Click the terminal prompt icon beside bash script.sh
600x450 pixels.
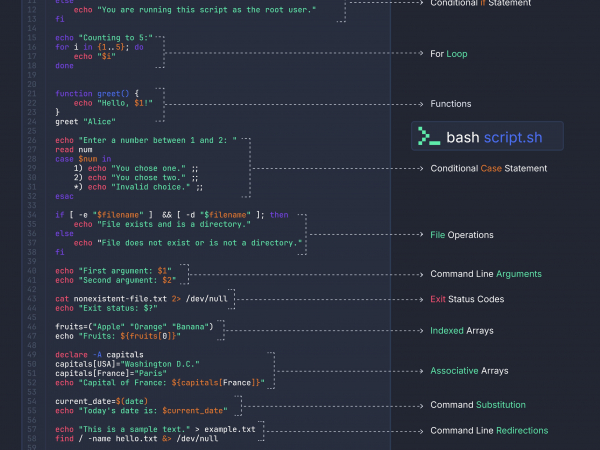(429, 136)
